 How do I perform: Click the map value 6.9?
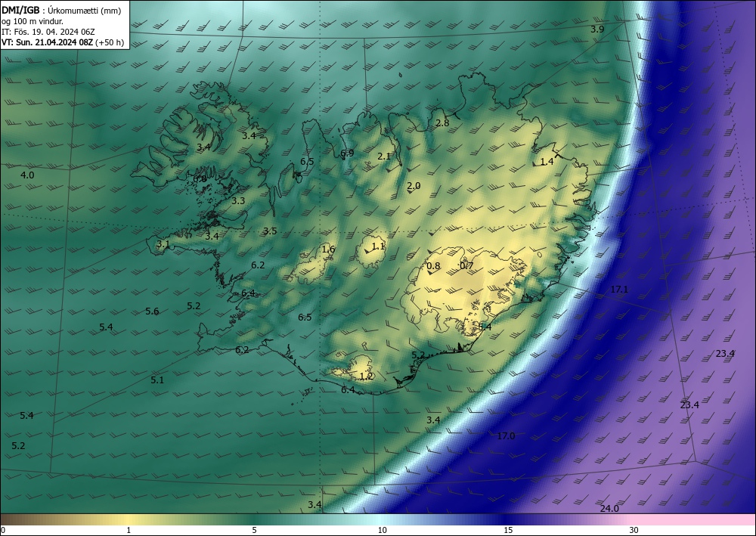tap(347, 153)
